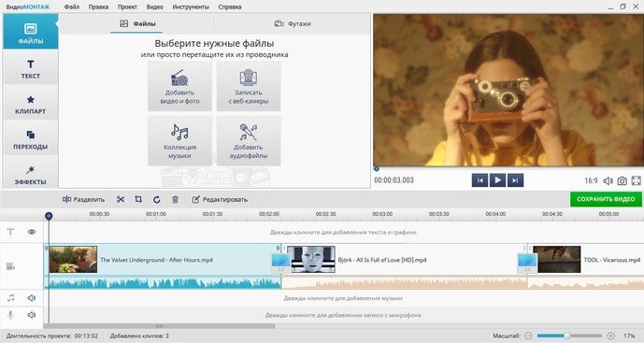Open the Файл menu

tap(72, 7)
